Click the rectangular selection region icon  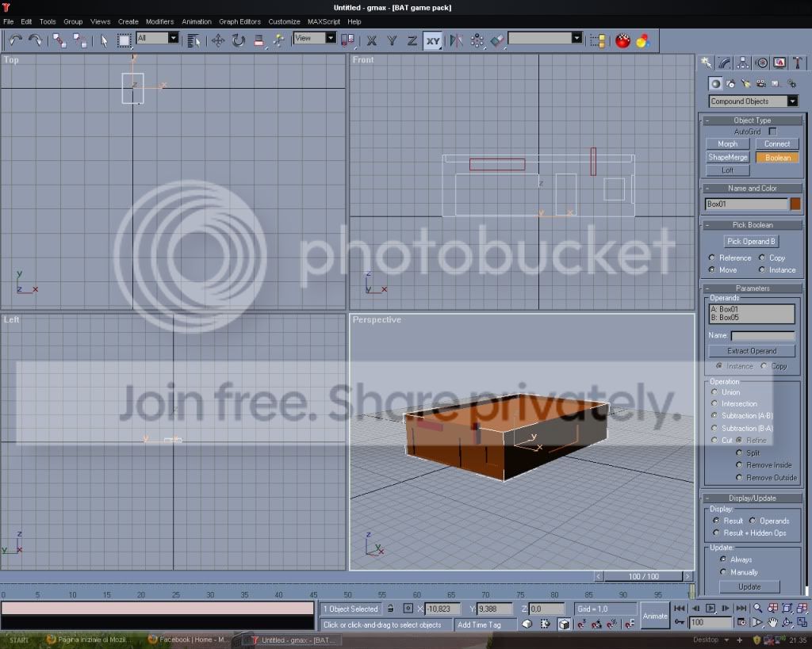click(124, 40)
